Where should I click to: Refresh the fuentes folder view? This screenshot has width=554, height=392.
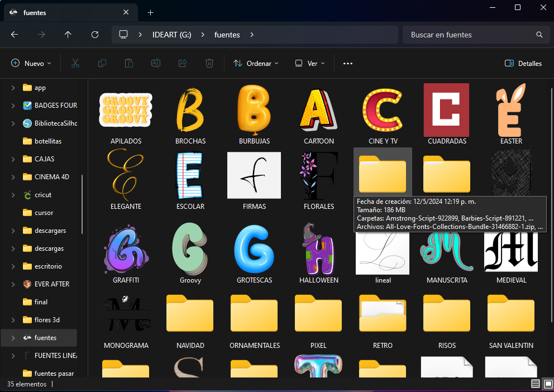(x=95, y=35)
